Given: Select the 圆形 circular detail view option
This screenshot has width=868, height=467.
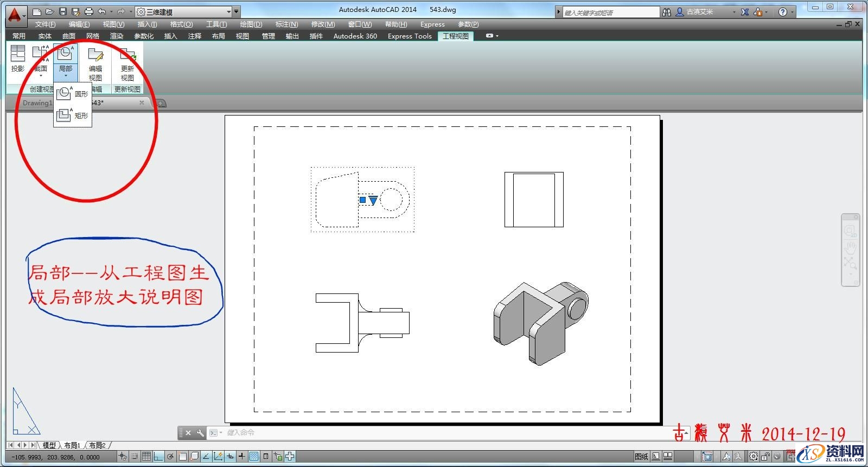Looking at the screenshot, I should (x=72, y=94).
